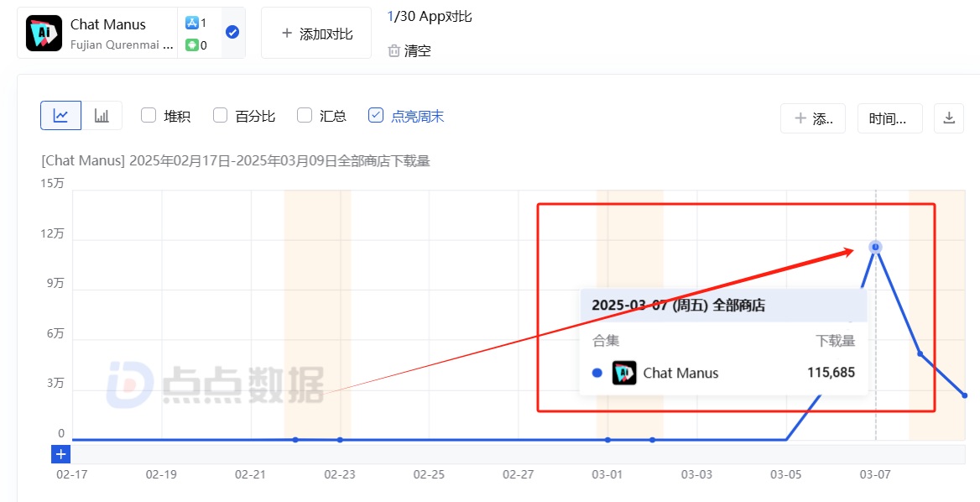Enable the 百分比 checkbox
Screen dimensions: 980x502
pos(221,116)
